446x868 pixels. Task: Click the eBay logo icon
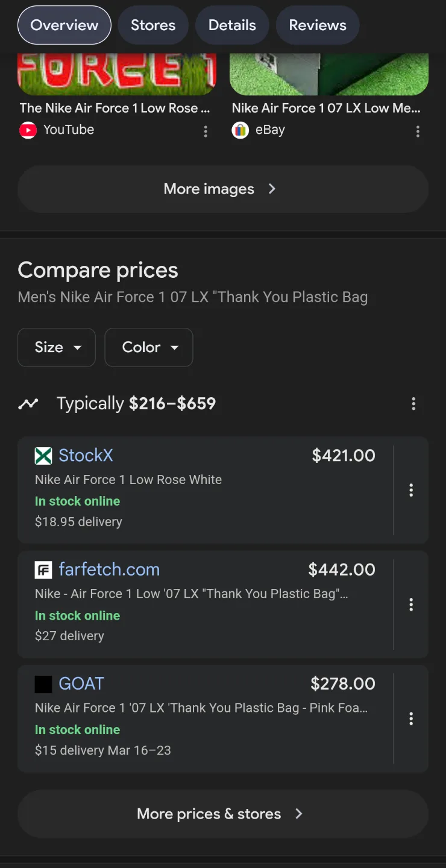pos(240,130)
